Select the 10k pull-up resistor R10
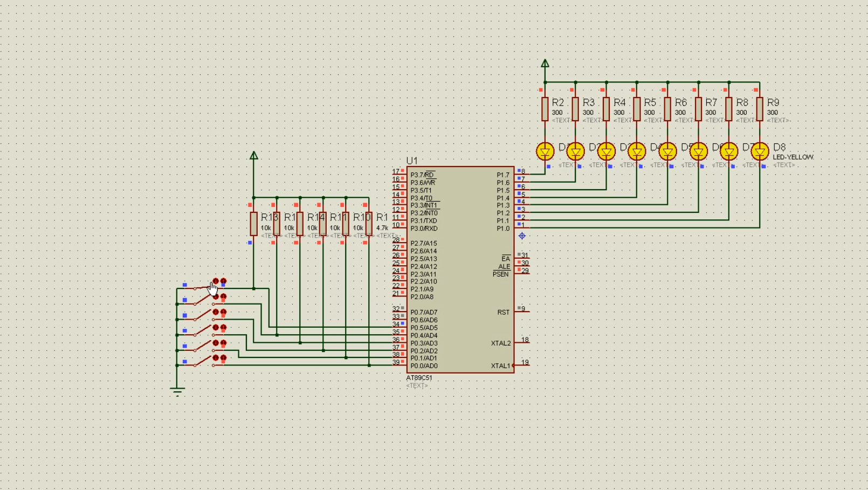Screen dimensions: 868x490 coord(346,224)
